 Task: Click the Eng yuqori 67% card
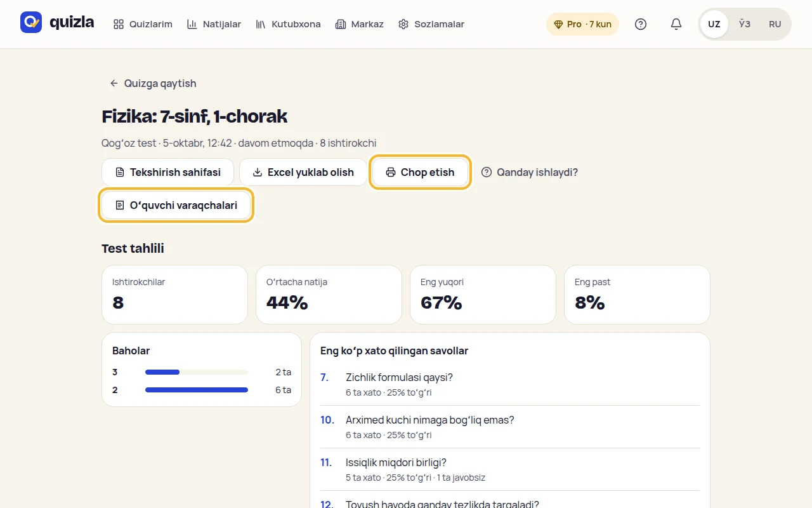483,295
